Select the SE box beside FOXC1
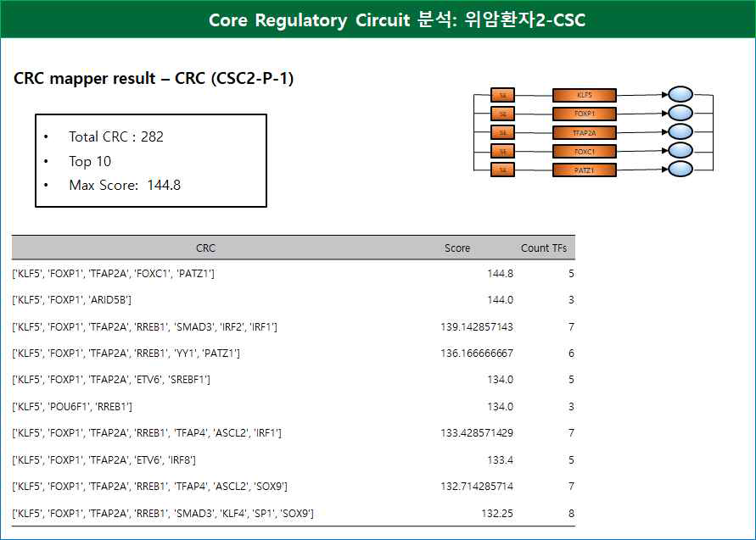The image size is (756, 540). point(502,151)
